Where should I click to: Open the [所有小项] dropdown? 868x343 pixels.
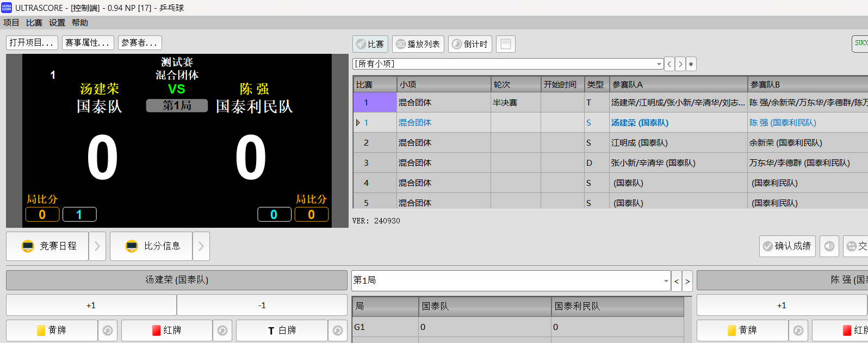tap(659, 64)
